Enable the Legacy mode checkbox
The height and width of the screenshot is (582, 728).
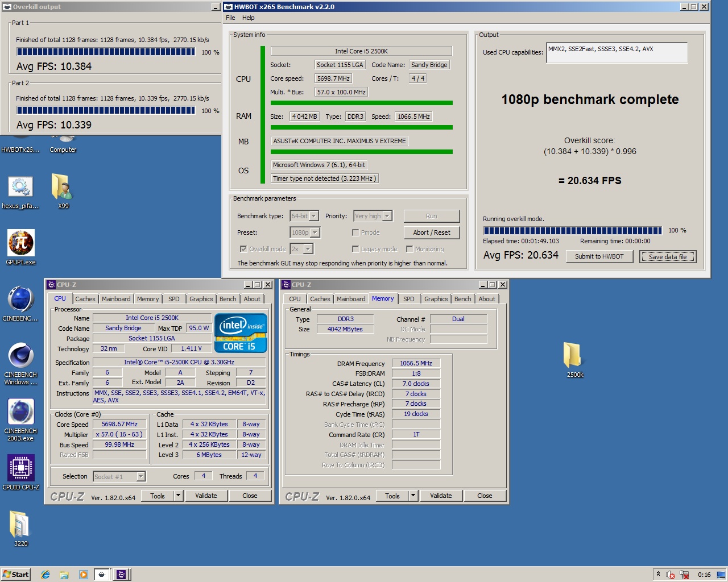355,249
